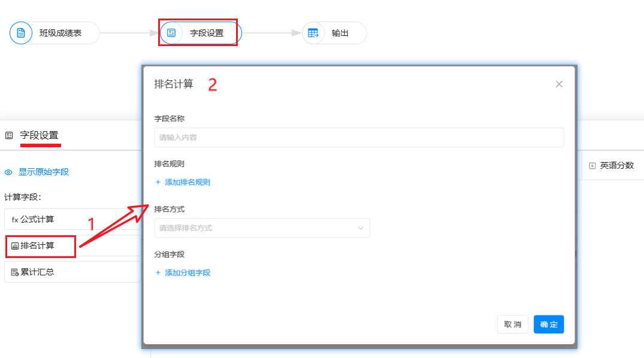The width and height of the screenshot is (644, 358).
Task: Toggle 显示原始字段 link
Action: coord(43,172)
